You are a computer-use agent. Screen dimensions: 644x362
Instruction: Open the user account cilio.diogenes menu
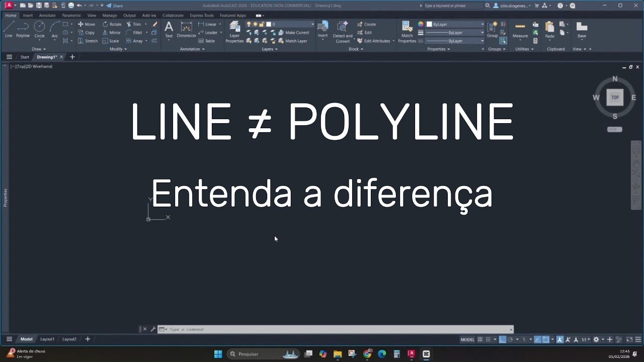[x=512, y=6]
